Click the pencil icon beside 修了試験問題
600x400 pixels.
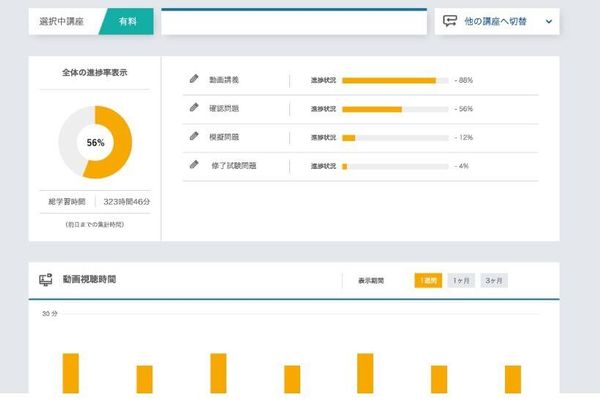pyautogui.click(x=194, y=165)
